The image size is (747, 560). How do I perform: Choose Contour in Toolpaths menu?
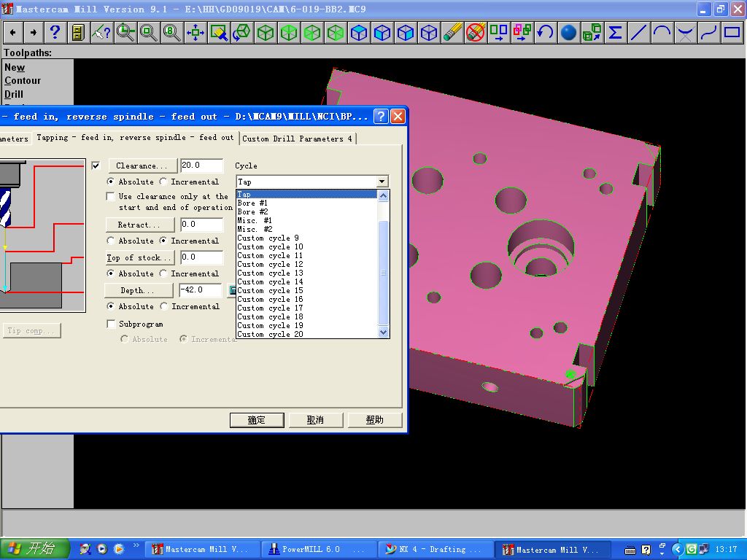tap(23, 81)
